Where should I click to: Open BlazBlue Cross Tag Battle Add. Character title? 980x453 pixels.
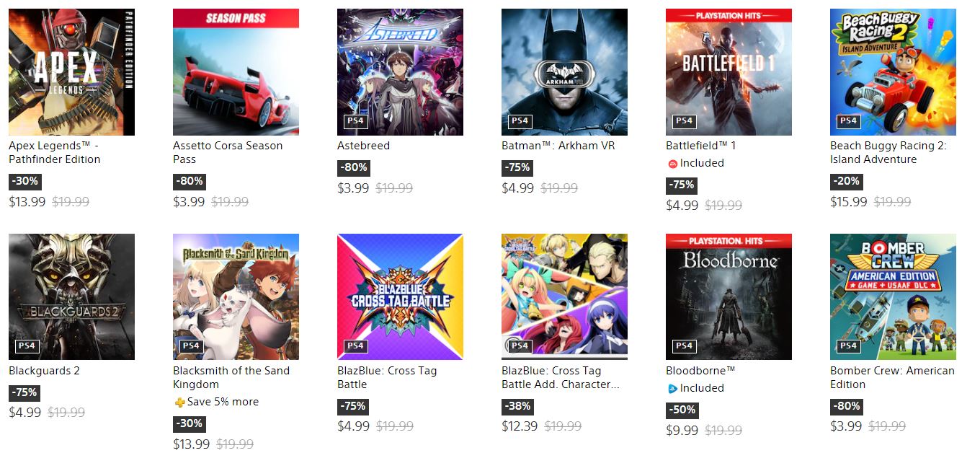point(561,377)
